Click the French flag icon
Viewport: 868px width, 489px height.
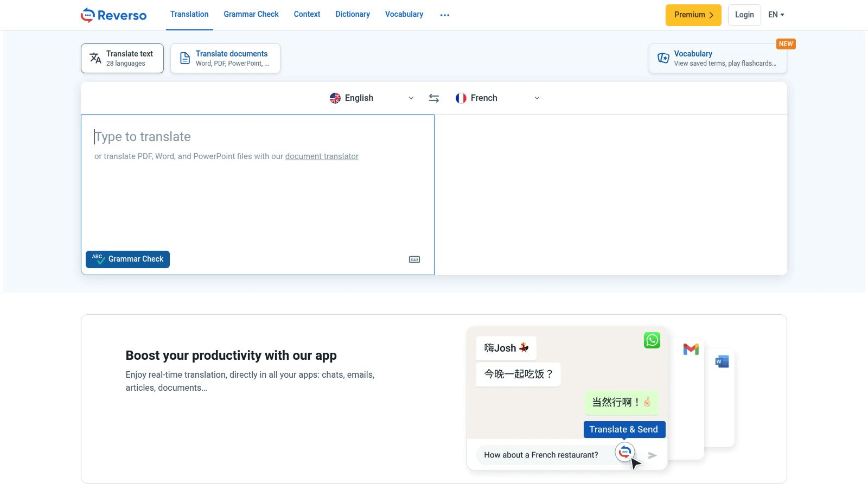pyautogui.click(x=461, y=98)
